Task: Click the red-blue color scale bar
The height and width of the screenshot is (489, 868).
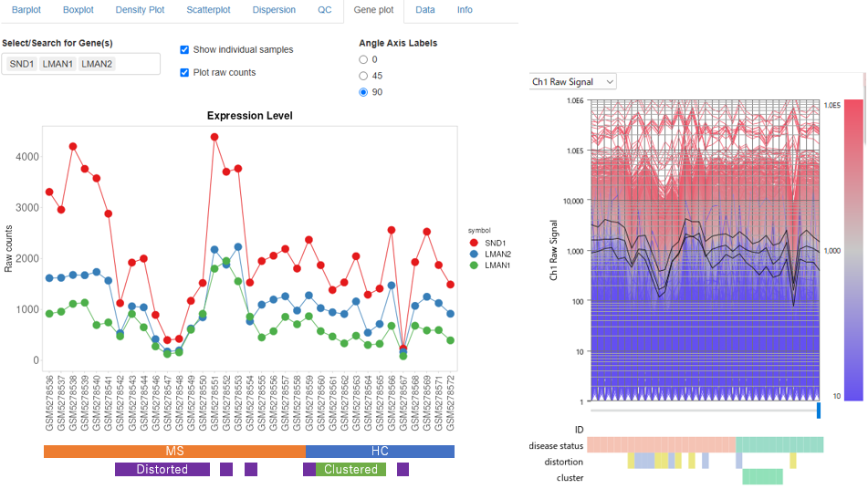Action: click(853, 249)
